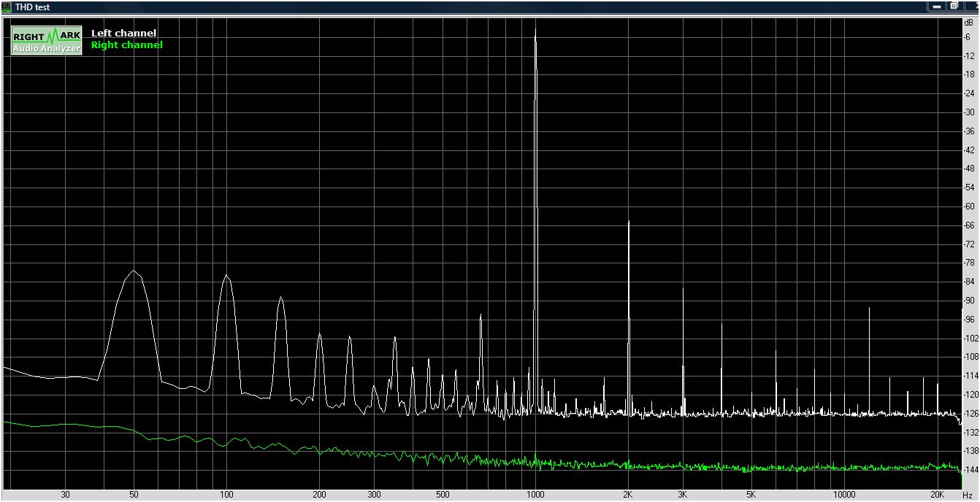The height and width of the screenshot is (502, 980).
Task: Click the -144 level axis label
Action: (x=970, y=470)
